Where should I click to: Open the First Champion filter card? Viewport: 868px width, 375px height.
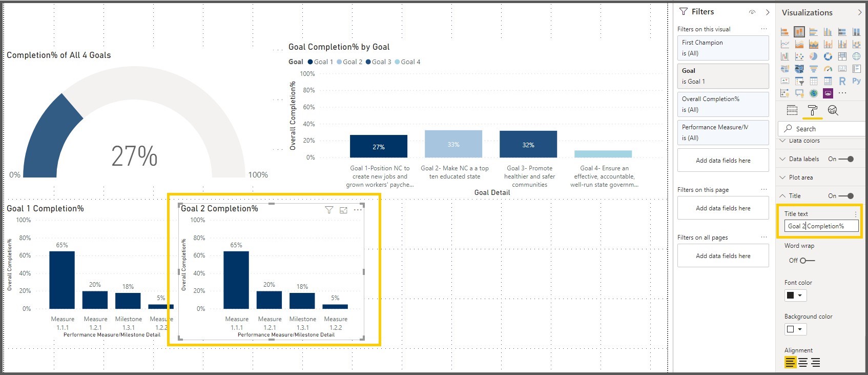pyautogui.click(x=723, y=48)
